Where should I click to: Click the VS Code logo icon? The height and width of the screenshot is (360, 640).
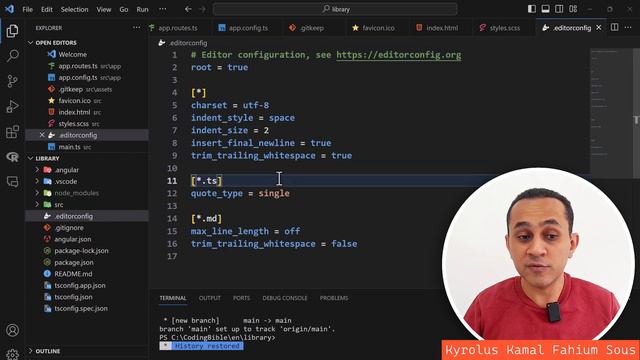9,9
